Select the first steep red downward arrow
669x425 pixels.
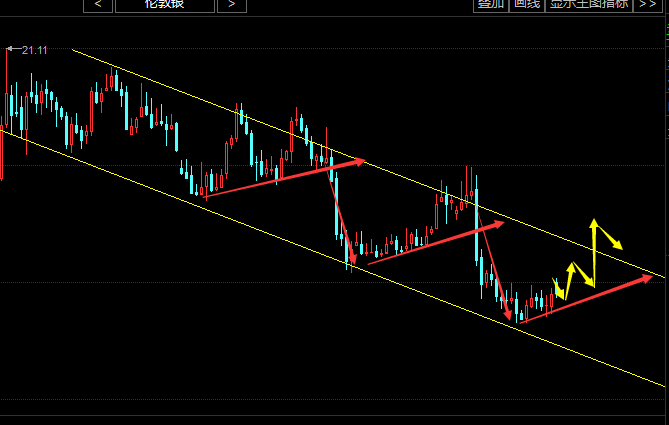[340, 215]
